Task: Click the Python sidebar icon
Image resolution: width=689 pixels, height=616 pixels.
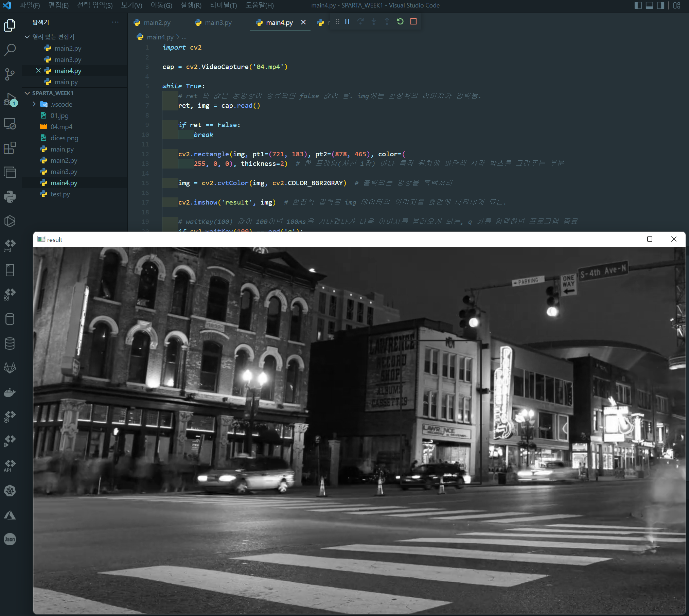Action: tap(10, 197)
